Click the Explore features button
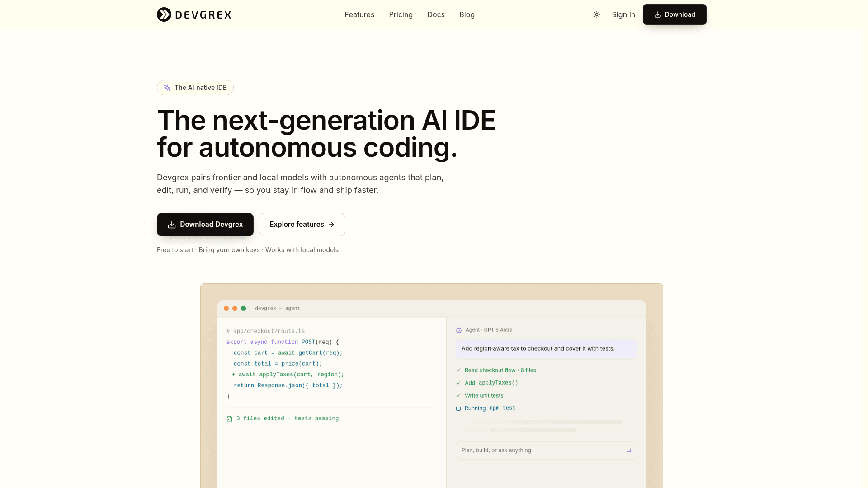The width and height of the screenshot is (868, 488). point(302,225)
